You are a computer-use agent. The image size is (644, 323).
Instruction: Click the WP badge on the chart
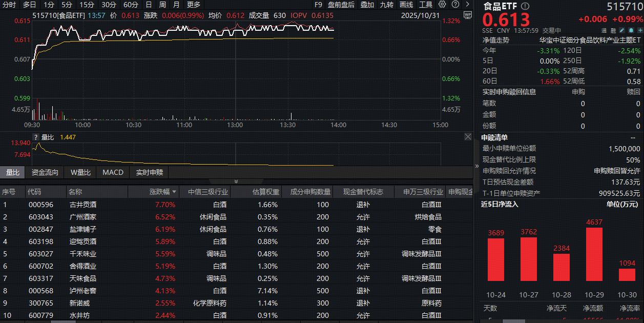[x=467, y=16]
